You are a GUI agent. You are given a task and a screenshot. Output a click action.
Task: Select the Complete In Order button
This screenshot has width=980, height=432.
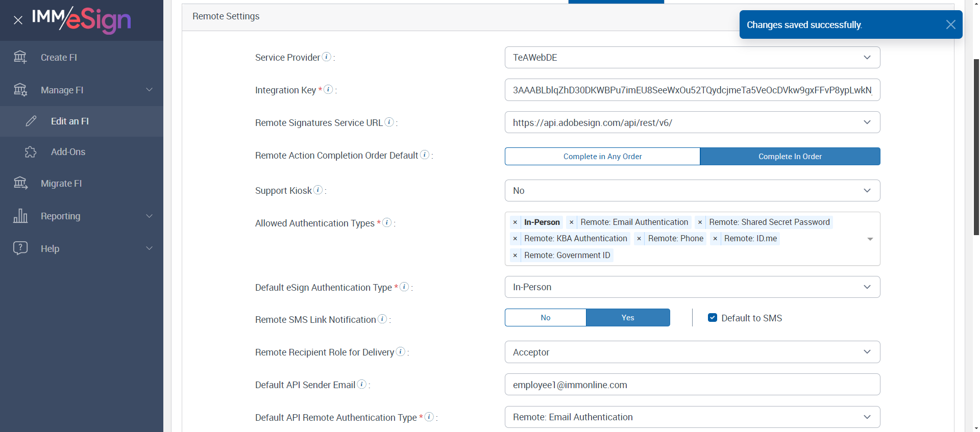(x=790, y=157)
